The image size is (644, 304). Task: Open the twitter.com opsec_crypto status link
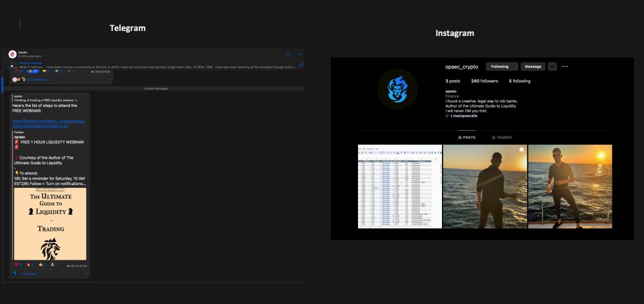point(49,123)
